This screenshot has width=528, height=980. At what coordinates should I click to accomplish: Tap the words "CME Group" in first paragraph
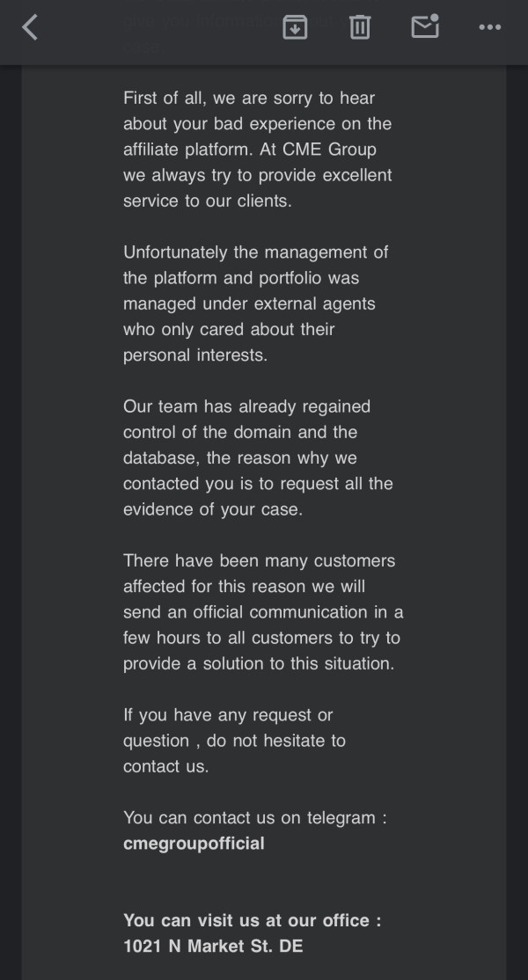click(329, 150)
